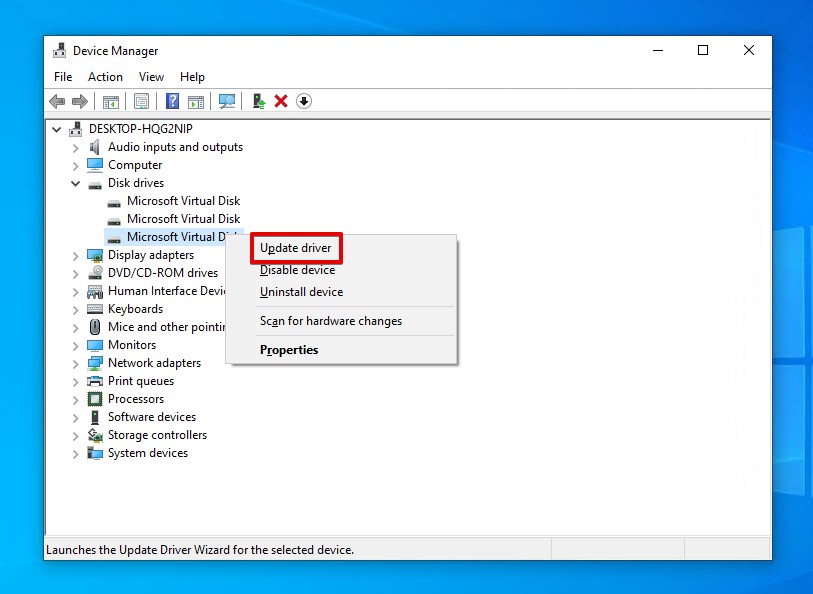Click the down-arrow Disable device toolbar icon
This screenshot has height=594, width=813.
coord(304,101)
